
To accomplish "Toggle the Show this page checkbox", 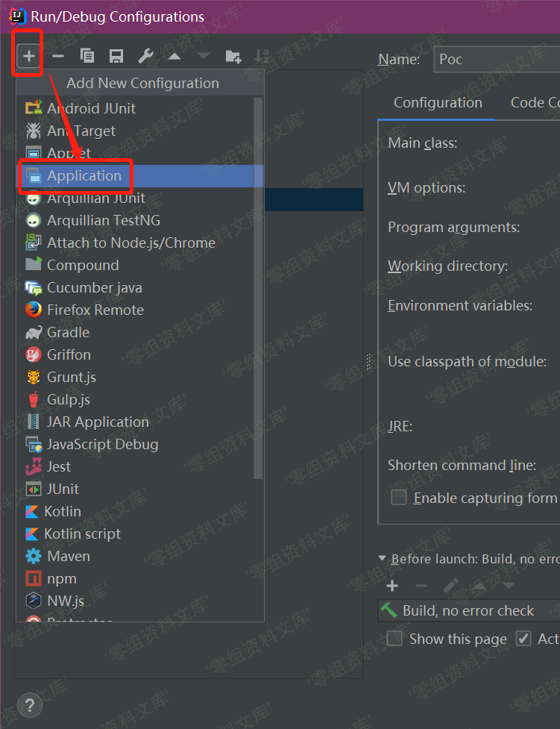I will point(394,639).
